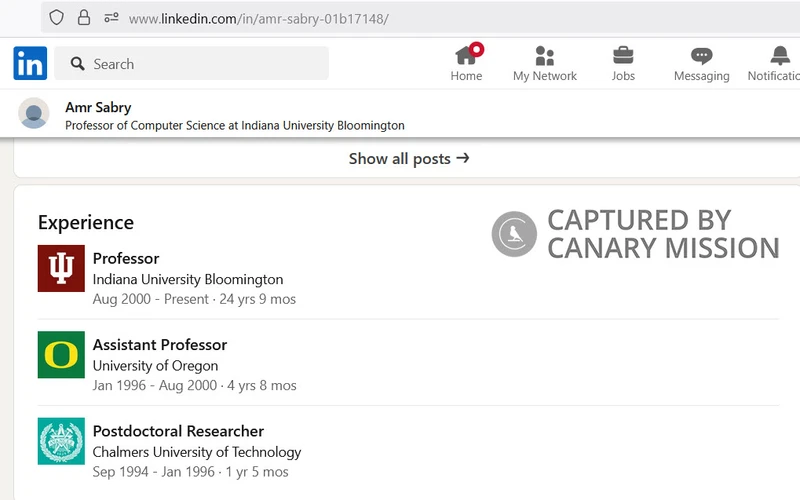Open the Notifications bell icon

[780, 56]
